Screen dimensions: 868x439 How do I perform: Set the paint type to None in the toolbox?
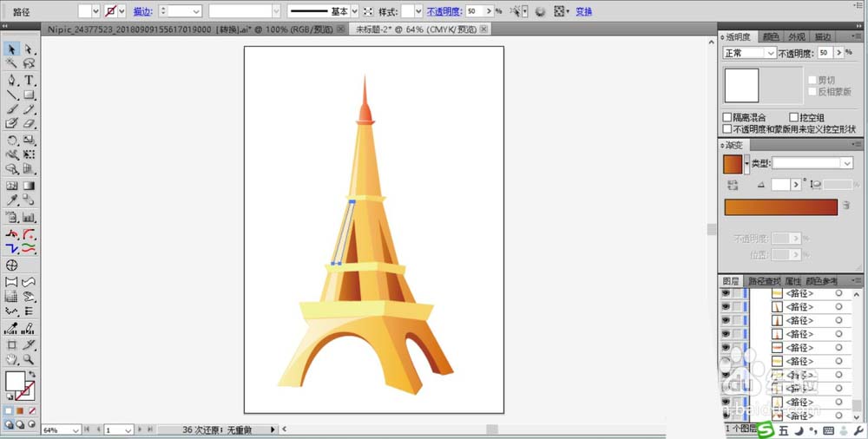[x=32, y=410]
